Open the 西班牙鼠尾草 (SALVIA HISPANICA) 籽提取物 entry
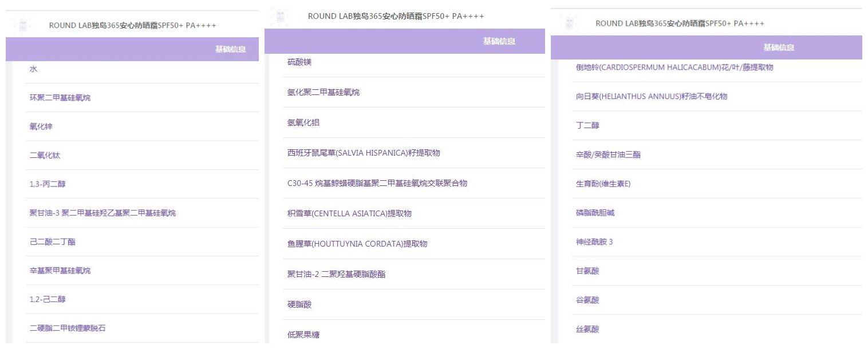868x349 pixels. click(364, 153)
